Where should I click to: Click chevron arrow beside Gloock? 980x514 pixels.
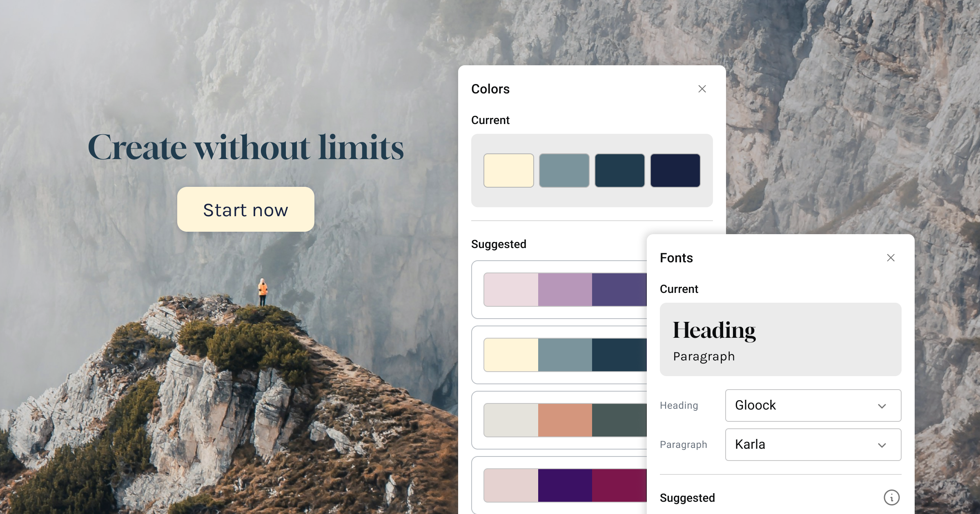(x=882, y=406)
